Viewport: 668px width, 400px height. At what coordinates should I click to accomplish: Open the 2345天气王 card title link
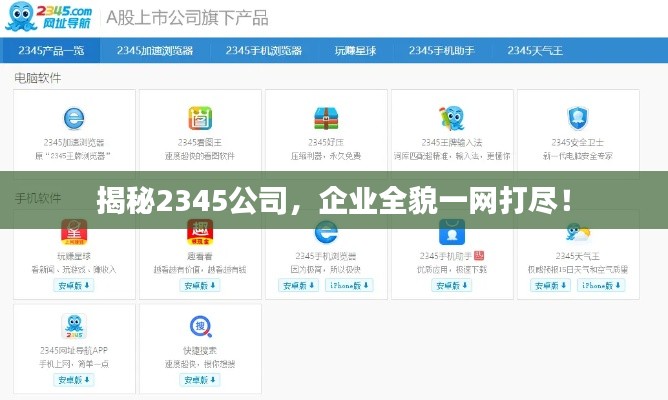(x=578, y=256)
